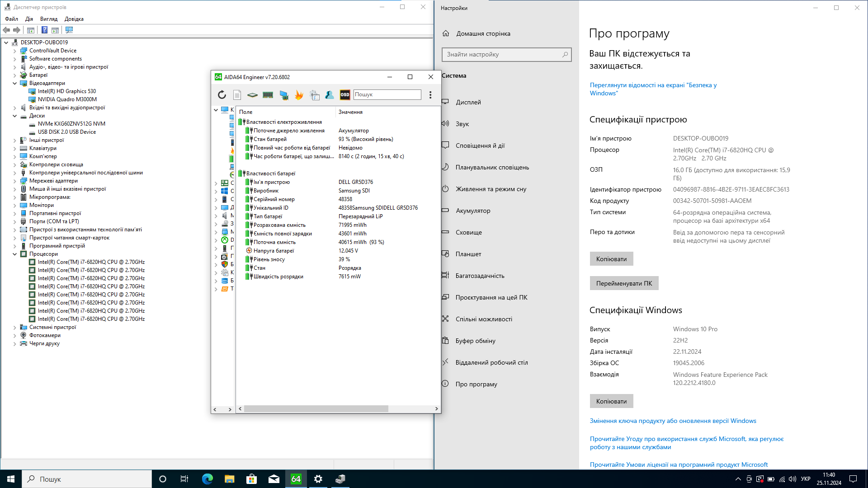Open the AIDA64 report document icon

click(237, 94)
